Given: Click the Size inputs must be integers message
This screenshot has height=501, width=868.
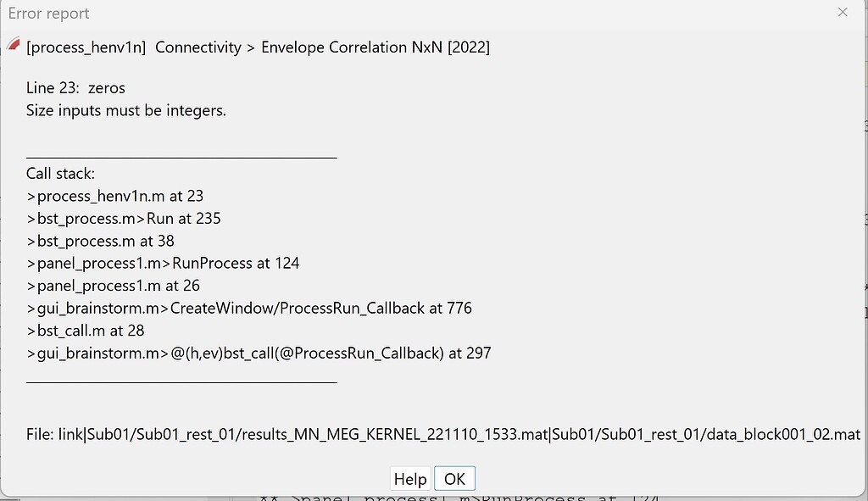Looking at the screenshot, I should 125,109.
